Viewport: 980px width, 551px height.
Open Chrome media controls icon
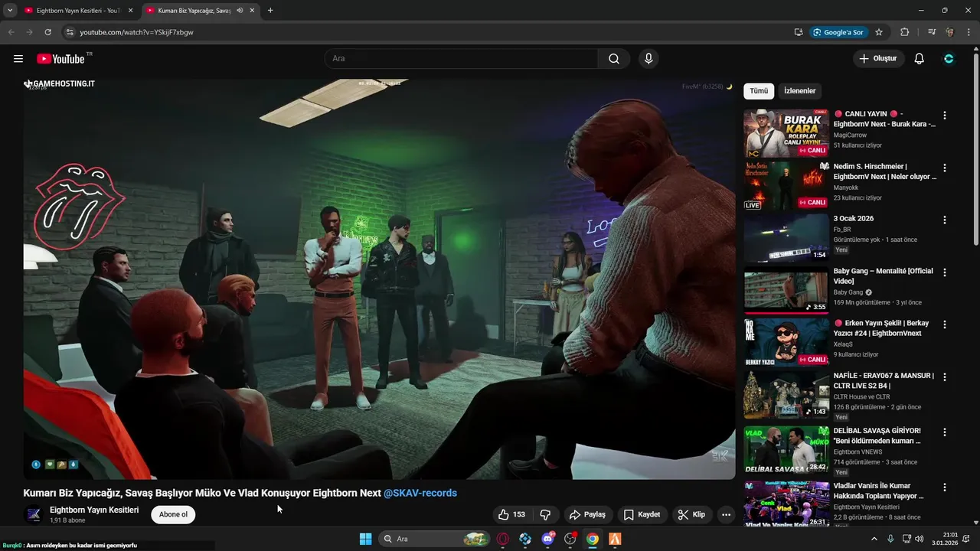pyautogui.click(x=932, y=32)
